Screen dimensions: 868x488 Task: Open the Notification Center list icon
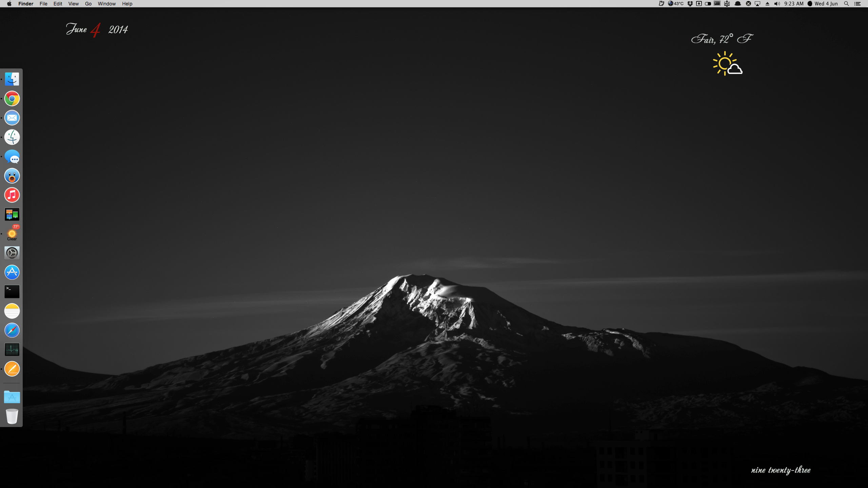(857, 4)
